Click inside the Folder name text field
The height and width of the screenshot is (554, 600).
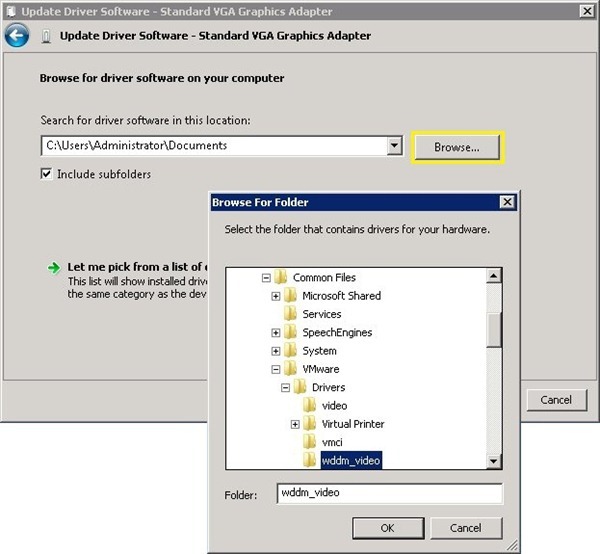(x=390, y=494)
